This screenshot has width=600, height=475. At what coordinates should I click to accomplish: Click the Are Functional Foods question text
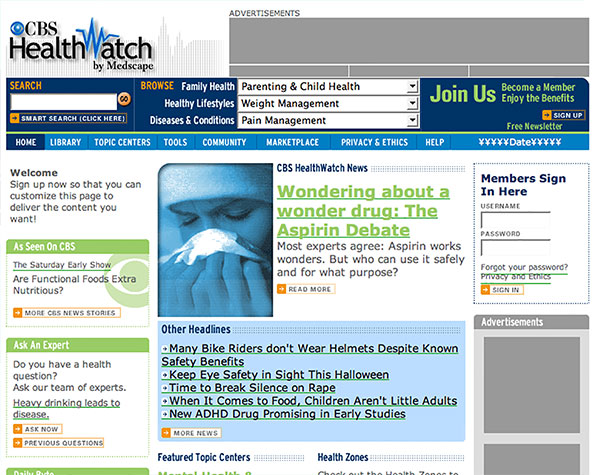(75, 284)
